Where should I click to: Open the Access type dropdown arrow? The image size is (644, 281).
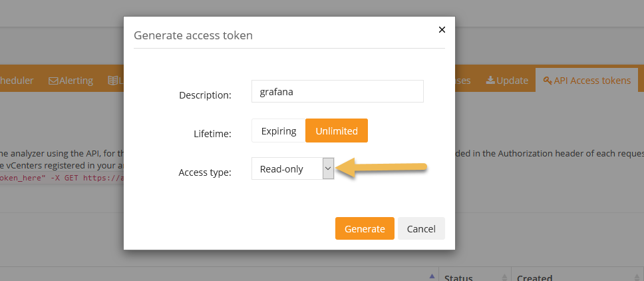328,168
